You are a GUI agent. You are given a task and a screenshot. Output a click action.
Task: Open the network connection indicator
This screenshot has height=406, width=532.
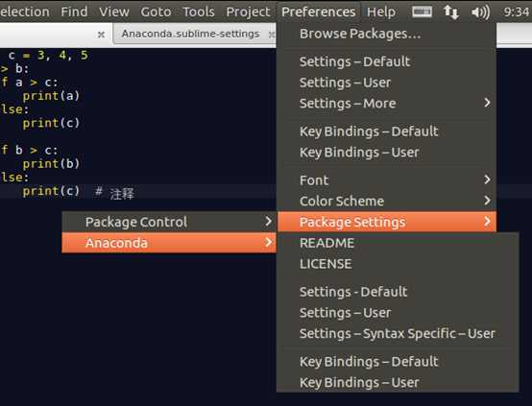tap(451, 12)
